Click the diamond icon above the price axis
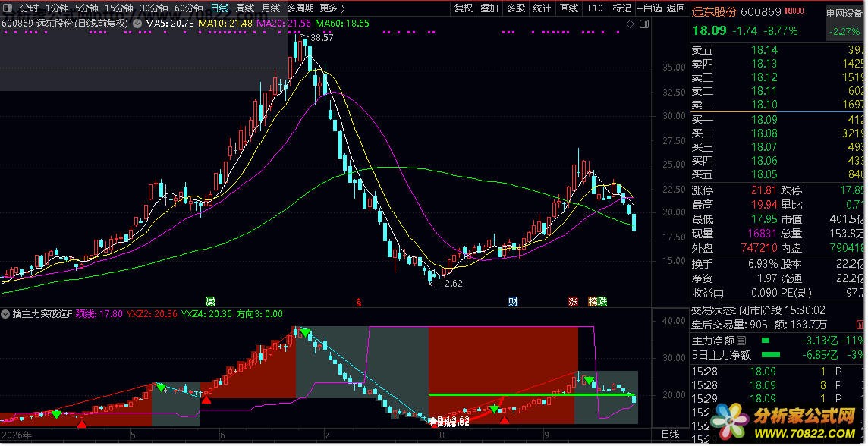The image size is (868, 446). coord(630,24)
